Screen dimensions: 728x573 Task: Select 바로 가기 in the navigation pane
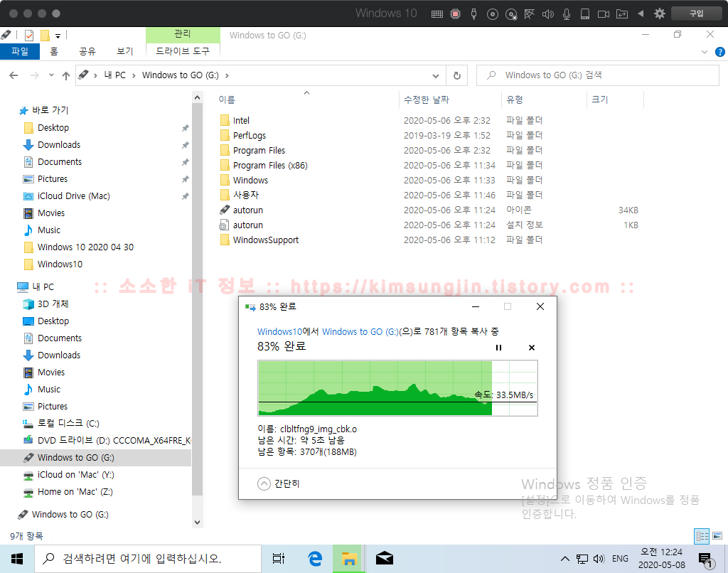click(50, 110)
